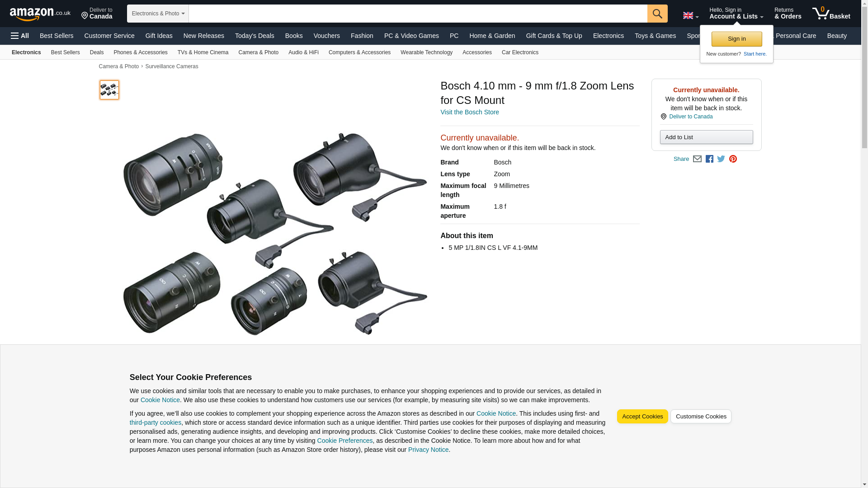Share product on Twitter
The width and height of the screenshot is (868, 488).
721,159
